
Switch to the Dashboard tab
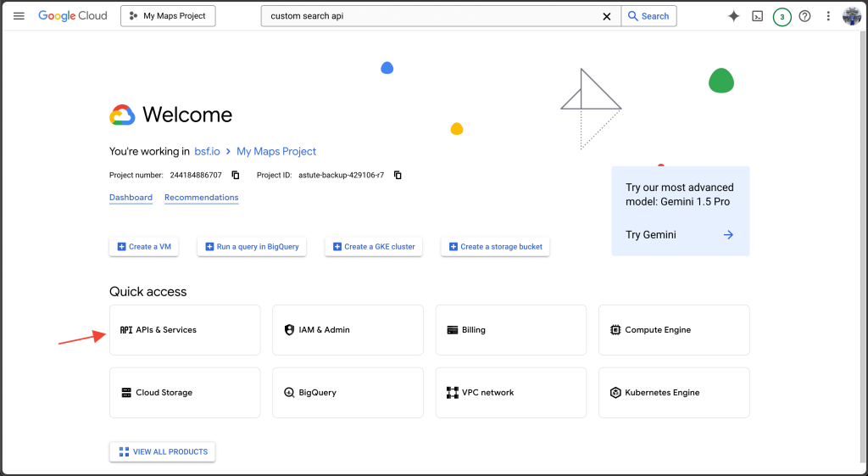[x=131, y=198]
